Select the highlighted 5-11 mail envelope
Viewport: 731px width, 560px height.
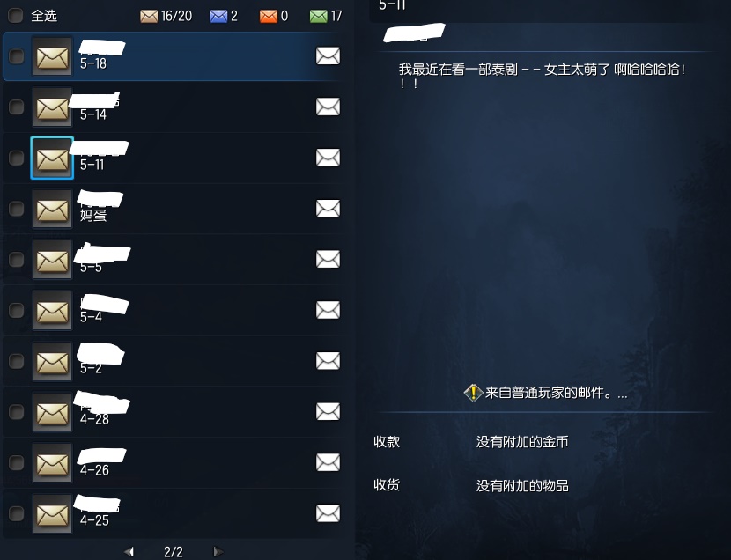[52, 158]
